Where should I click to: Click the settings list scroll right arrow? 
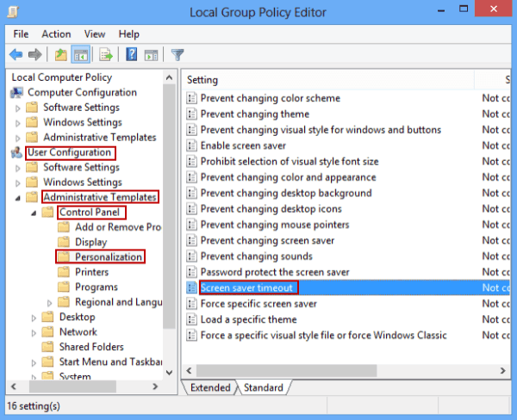[x=503, y=371]
